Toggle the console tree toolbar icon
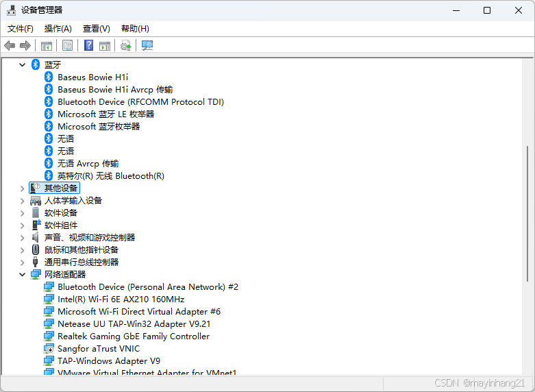This screenshot has height=392, width=535. click(47, 45)
